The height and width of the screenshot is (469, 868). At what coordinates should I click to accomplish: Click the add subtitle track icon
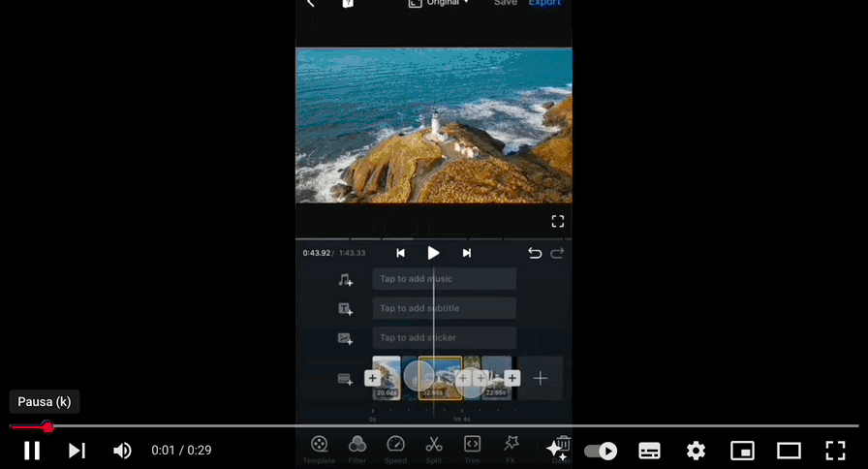tap(346, 309)
